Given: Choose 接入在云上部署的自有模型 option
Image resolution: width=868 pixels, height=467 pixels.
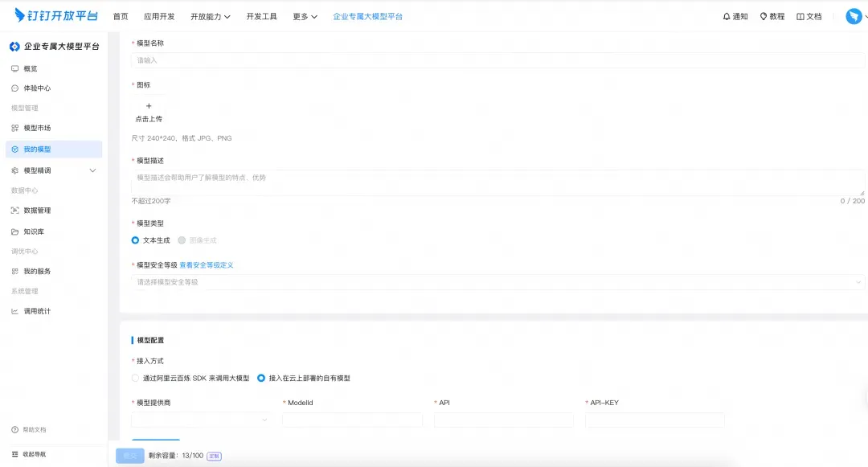Looking at the screenshot, I should pos(260,378).
